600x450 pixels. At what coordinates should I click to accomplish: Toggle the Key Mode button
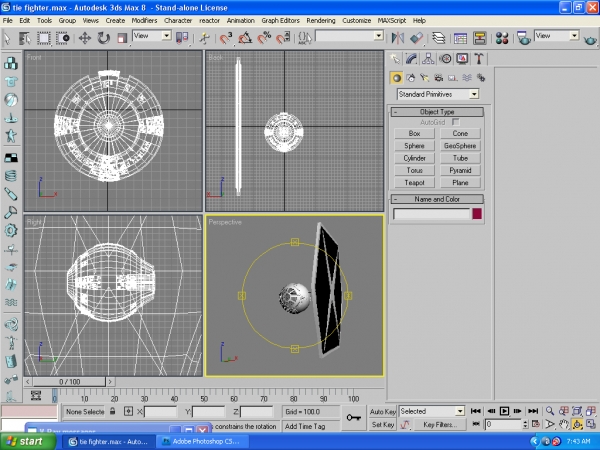476,424
